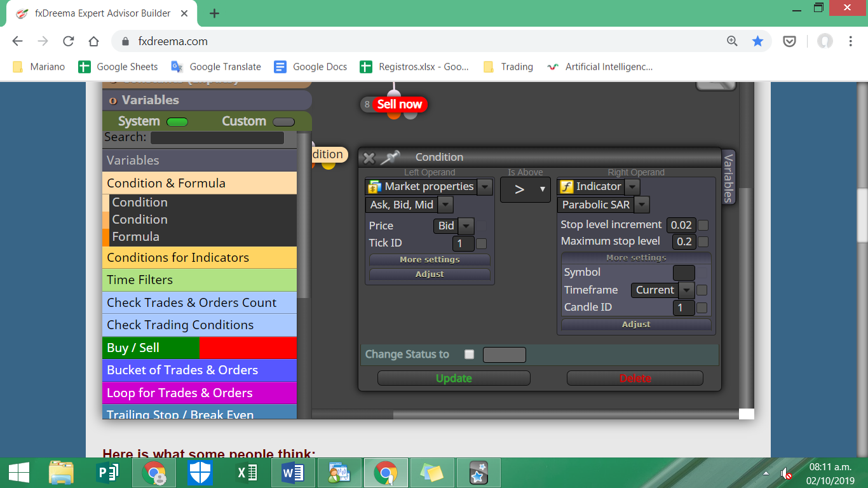This screenshot has width=868, height=488.
Task: Pin the Condition dialog with the pushpin icon
Action: tap(390, 157)
